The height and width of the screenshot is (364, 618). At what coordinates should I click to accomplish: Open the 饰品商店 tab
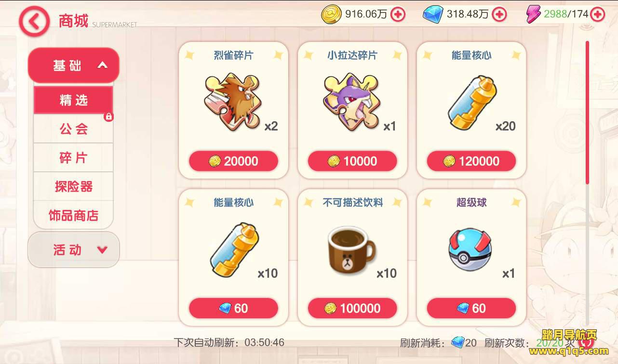coord(73,215)
